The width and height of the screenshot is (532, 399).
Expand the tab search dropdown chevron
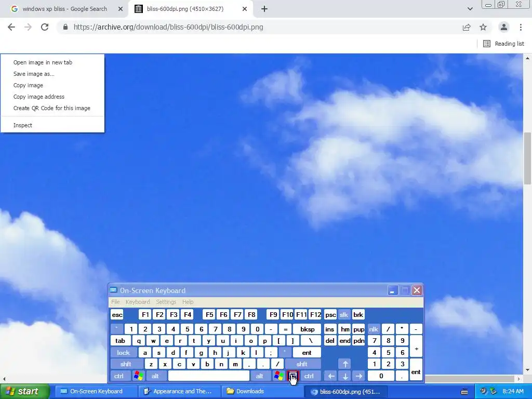click(470, 9)
